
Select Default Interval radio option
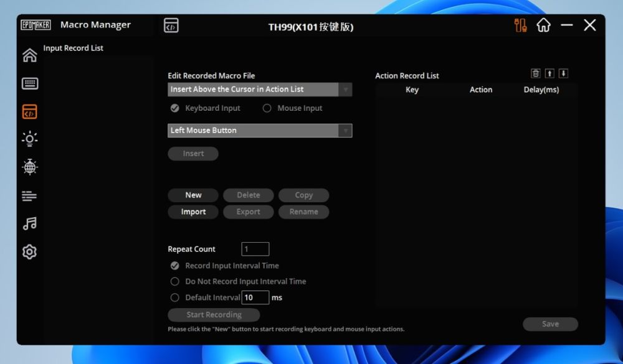(x=175, y=297)
